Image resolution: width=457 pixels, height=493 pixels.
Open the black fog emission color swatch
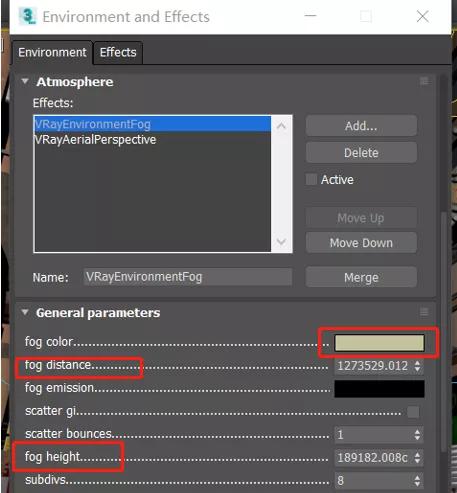379,389
